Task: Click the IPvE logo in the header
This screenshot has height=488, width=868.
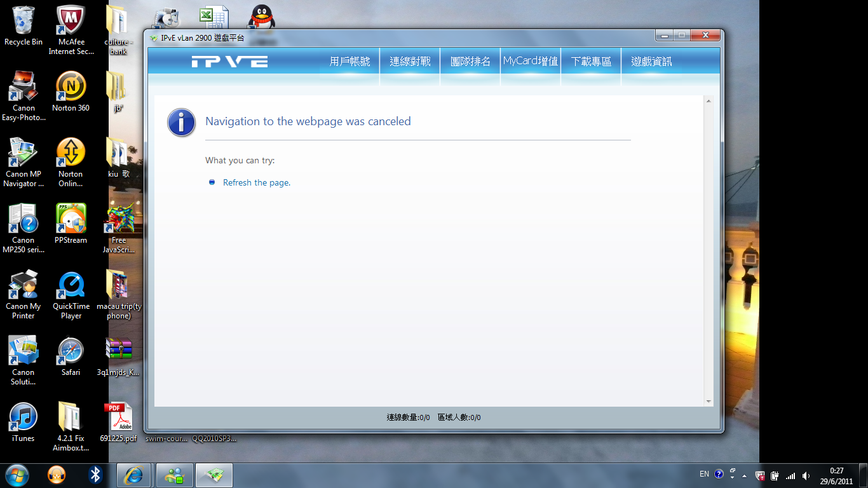Action: click(229, 62)
